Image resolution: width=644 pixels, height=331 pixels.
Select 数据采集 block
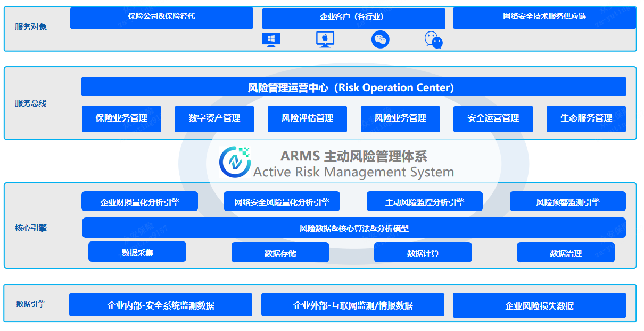(x=137, y=252)
